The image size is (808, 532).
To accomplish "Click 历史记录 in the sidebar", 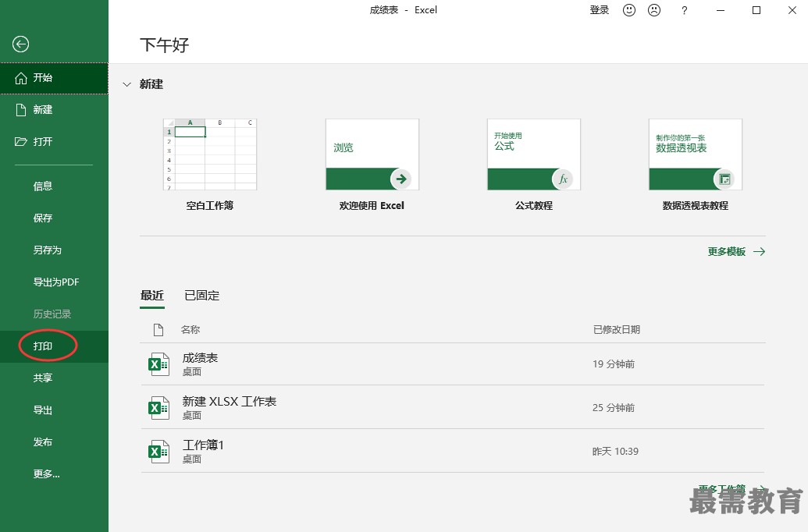I will pyautogui.click(x=54, y=314).
